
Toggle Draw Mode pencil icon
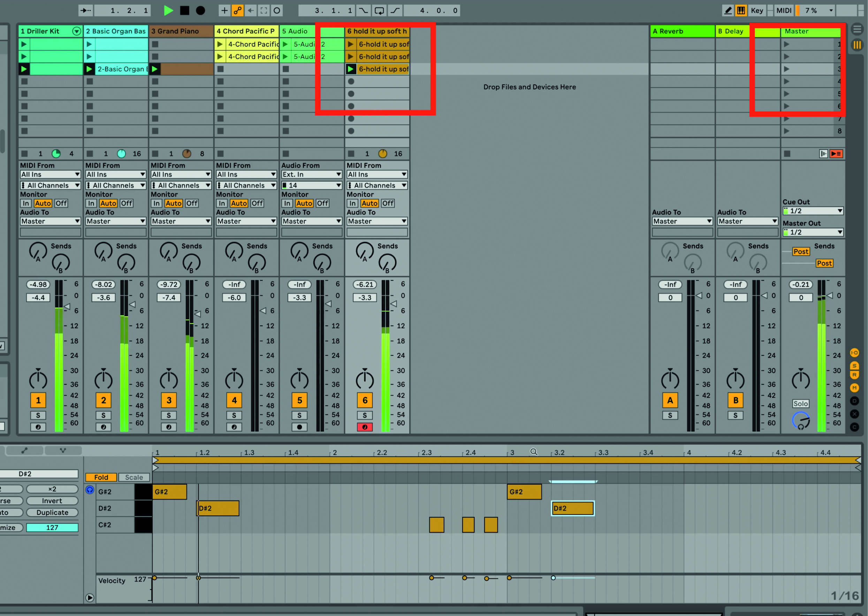[x=728, y=10]
